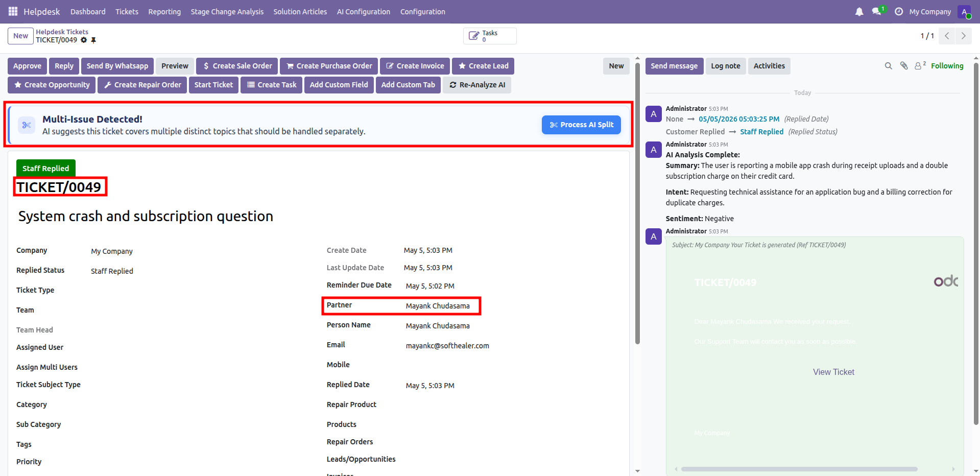Click the Administrator avatar on Replied Date log
Viewport: 980px width, 476px height.
pyautogui.click(x=654, y=114)
